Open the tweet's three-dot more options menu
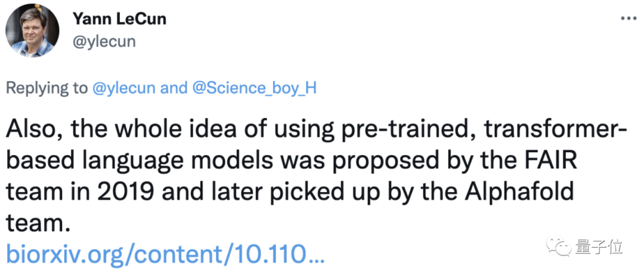The width and height of the screenshot is (644, 275). [x=628, y=18]
